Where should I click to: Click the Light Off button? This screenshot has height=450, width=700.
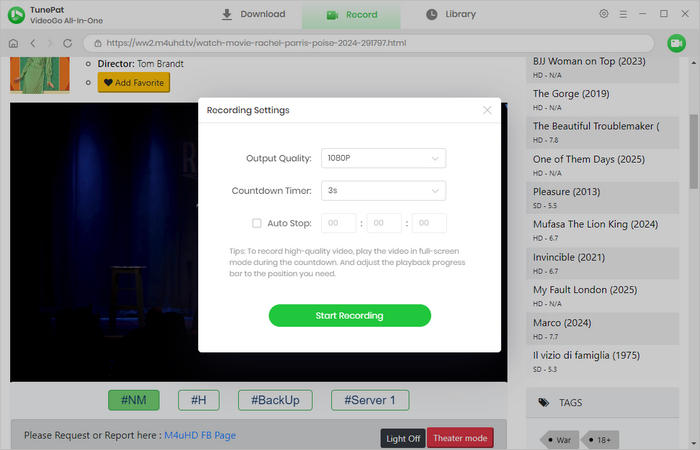(x=403, y=438)
